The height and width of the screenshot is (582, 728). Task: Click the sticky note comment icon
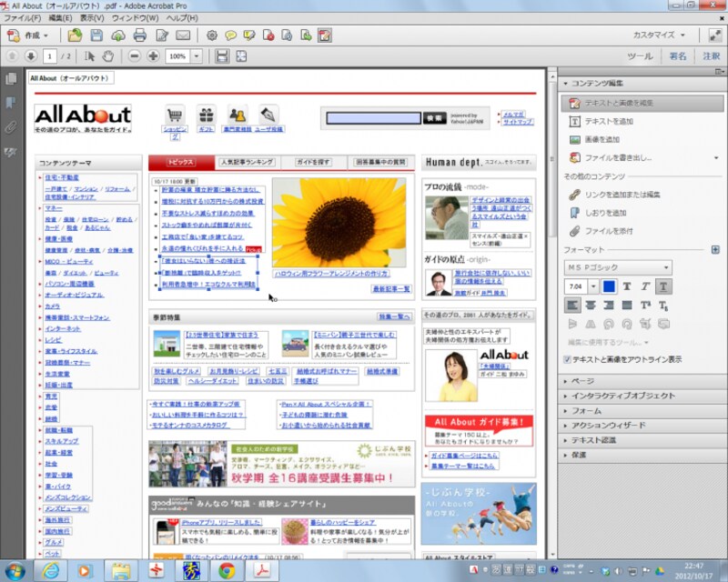pos(231,35)
